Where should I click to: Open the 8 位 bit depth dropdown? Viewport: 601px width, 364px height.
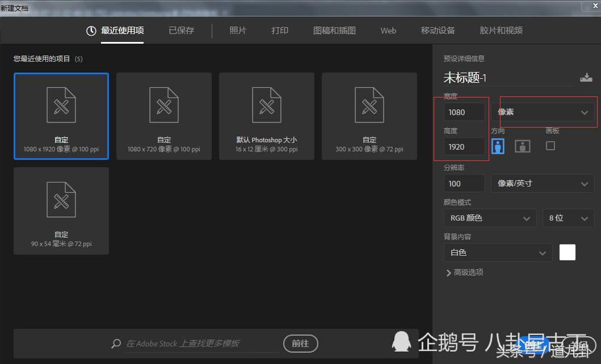coord(568,218)
